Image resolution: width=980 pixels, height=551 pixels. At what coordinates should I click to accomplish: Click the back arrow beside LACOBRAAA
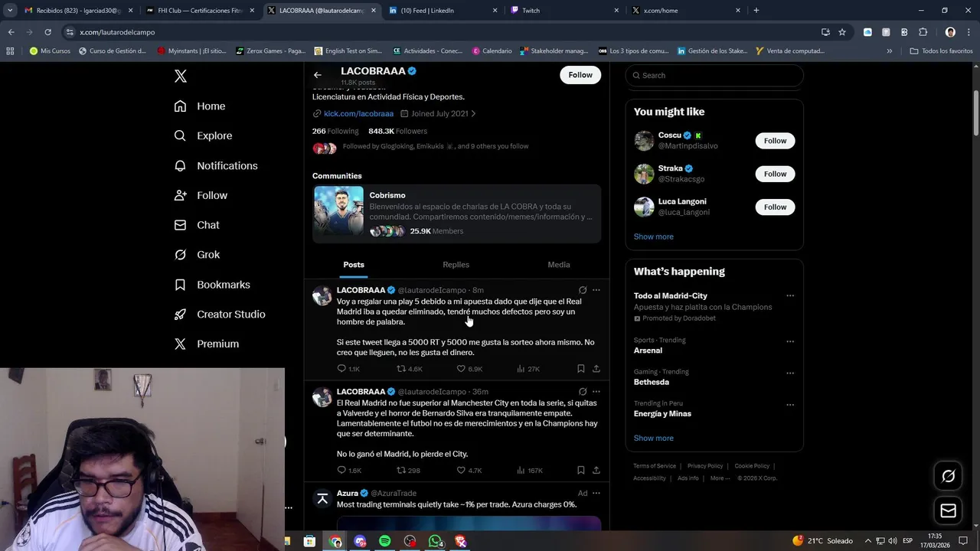(318, 75)
